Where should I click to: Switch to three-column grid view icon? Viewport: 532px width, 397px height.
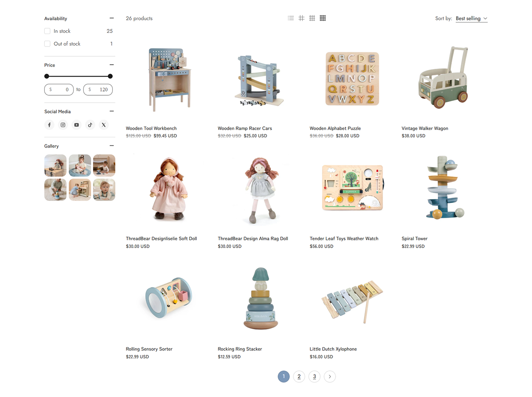pos(312,18)
